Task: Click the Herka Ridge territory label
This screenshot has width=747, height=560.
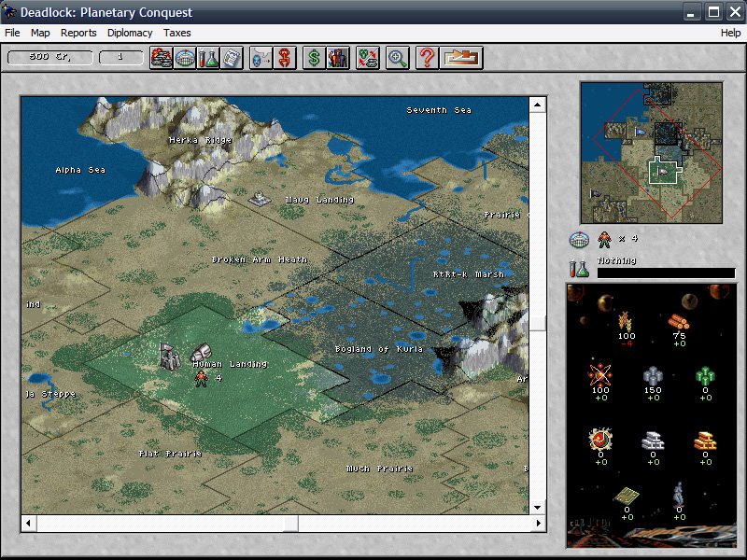Action: coord(201,140)
